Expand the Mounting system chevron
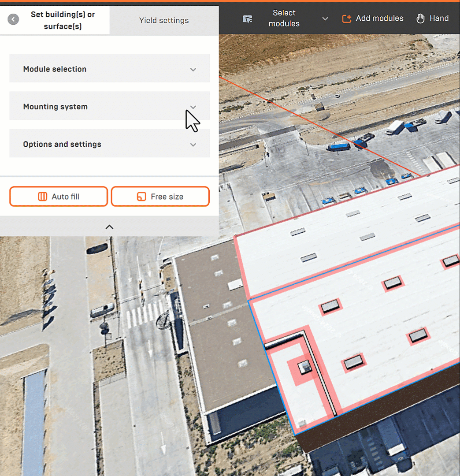Viewport: 460px width, 476px height. click(x=193, y=107)
